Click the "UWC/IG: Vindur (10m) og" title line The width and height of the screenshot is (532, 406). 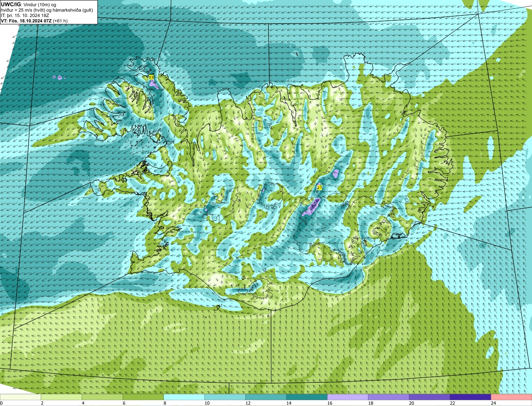click(x=29, y=4)
